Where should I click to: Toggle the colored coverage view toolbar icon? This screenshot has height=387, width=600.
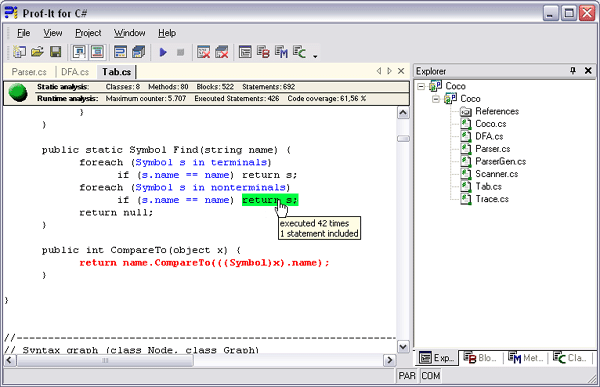(x=98, y=52)
